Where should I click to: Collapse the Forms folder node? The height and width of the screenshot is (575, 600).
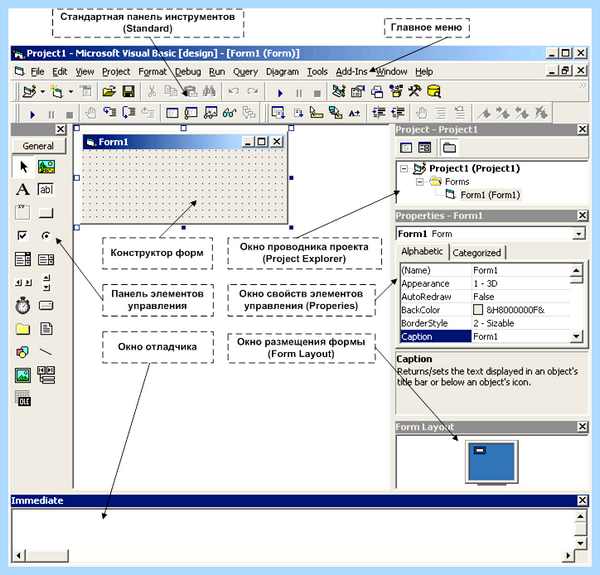(420, 182)
